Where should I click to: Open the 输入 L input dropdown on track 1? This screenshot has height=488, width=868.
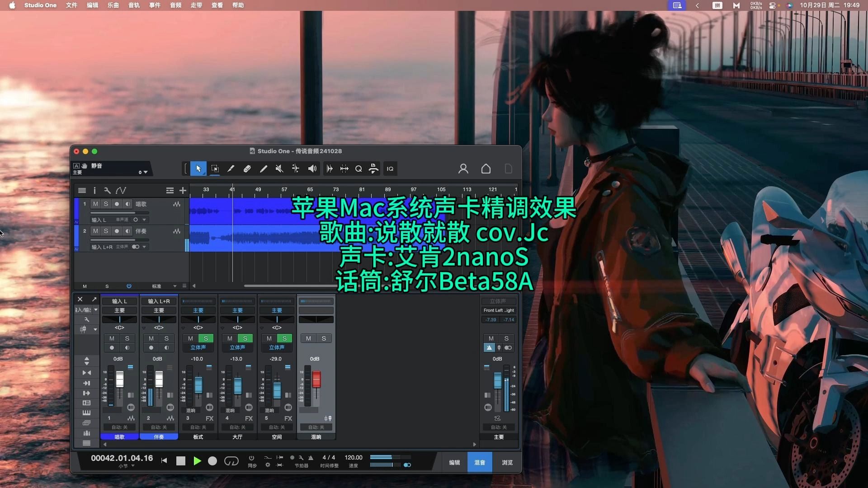144,220
